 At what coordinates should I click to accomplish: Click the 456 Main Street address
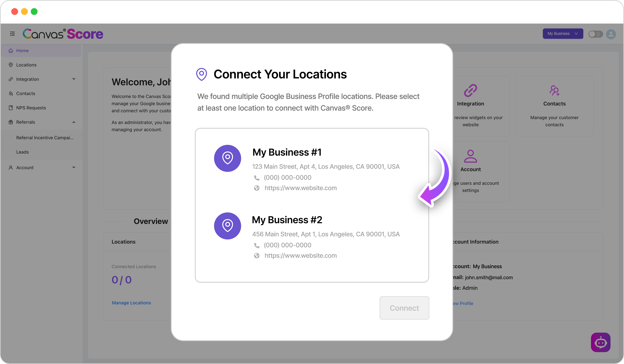click(x=326, y=234)
